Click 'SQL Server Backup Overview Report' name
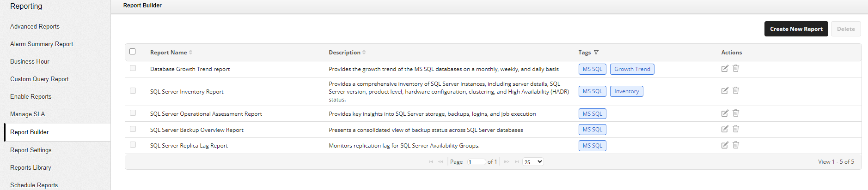 (x=197, y=130)
